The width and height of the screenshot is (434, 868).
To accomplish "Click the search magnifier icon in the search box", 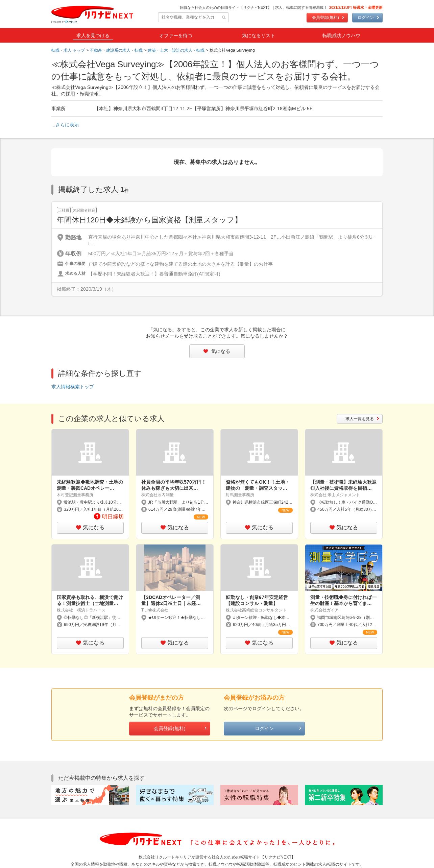I will click(224, 18).
